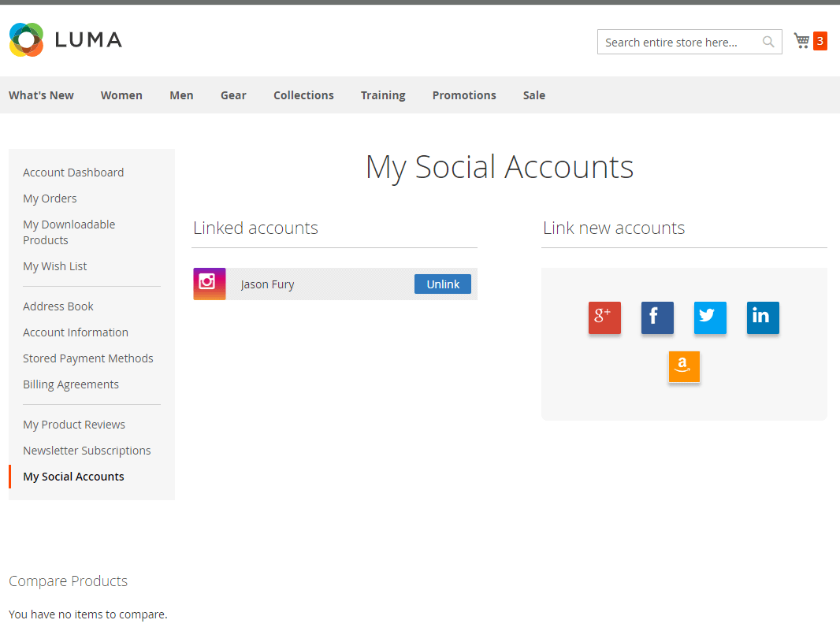Open the Promotions menu
The image size is (840, 631).
pos(464,95)
